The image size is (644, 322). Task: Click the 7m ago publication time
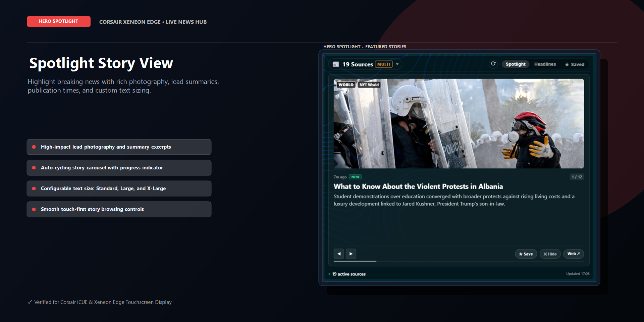340,177
